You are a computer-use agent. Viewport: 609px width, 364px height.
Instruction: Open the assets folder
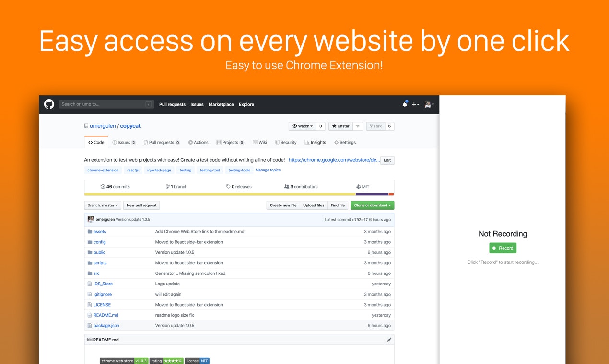100,231
